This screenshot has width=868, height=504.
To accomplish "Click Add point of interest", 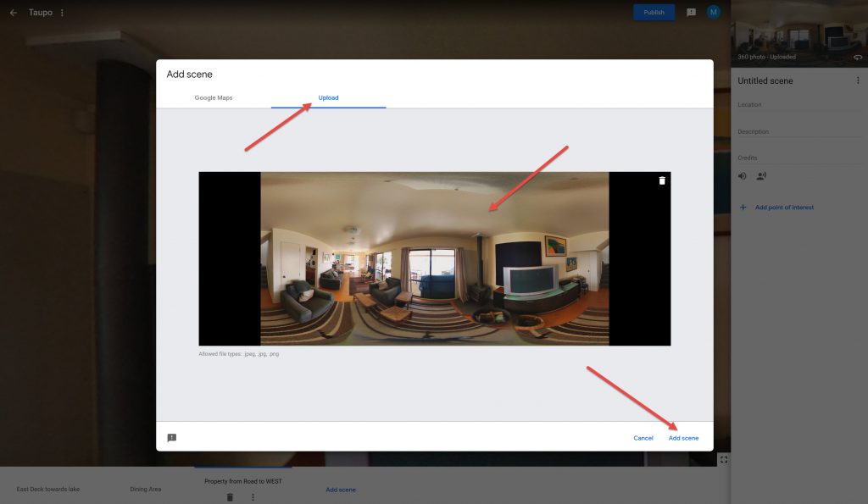I will 783,208.
